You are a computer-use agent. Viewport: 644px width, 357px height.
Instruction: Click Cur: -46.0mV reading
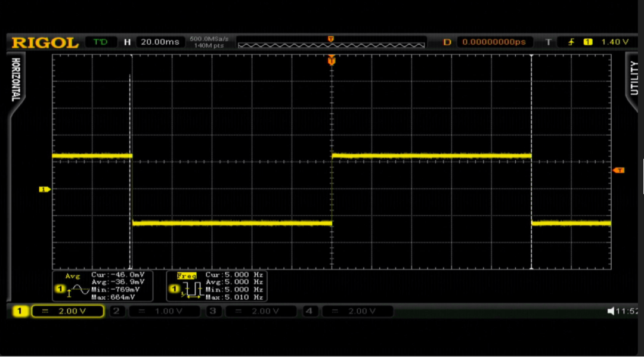(118, 275)
